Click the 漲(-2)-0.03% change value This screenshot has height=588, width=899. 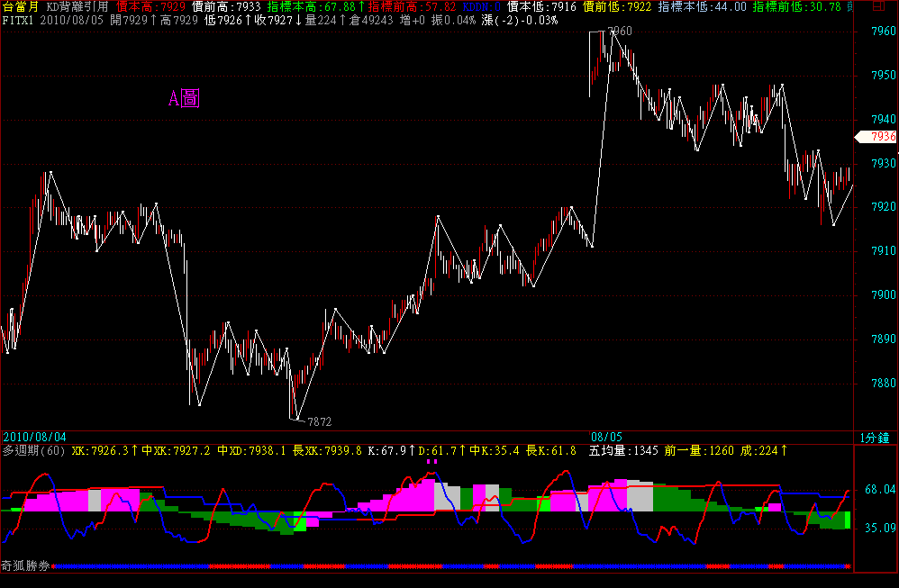pyautogui.click(x=520, y=20)
